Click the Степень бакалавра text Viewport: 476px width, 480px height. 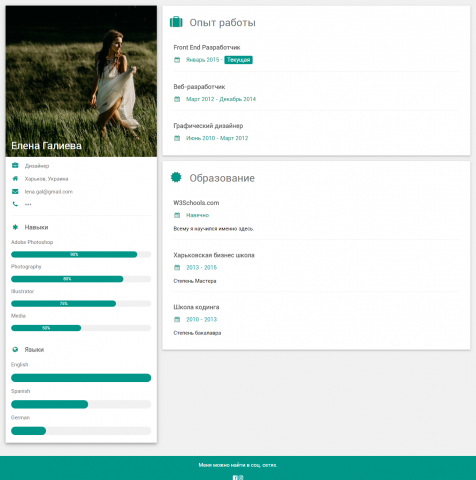pos(197,333)
